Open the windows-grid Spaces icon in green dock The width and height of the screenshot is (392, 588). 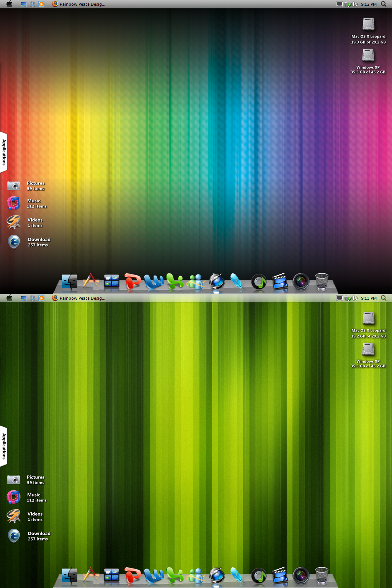(x=112, y=576)
